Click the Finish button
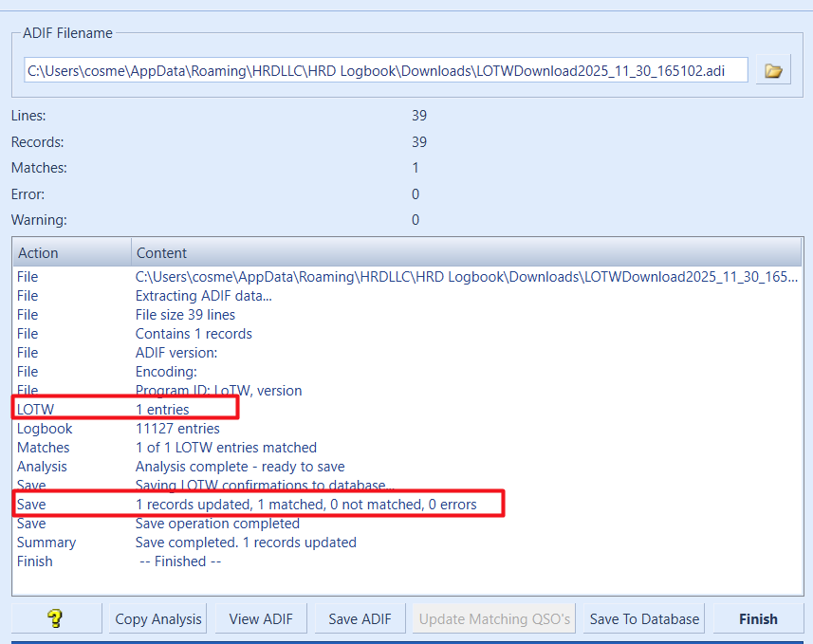Image resolution: width=813 pixels, height=644 pixels. [758, 618]
